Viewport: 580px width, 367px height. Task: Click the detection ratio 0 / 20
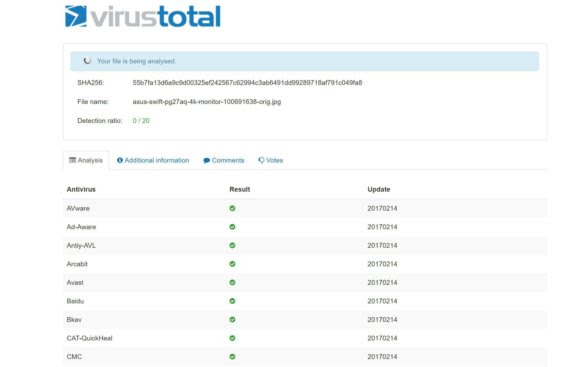pyautogui.click(x=141, y=121)
